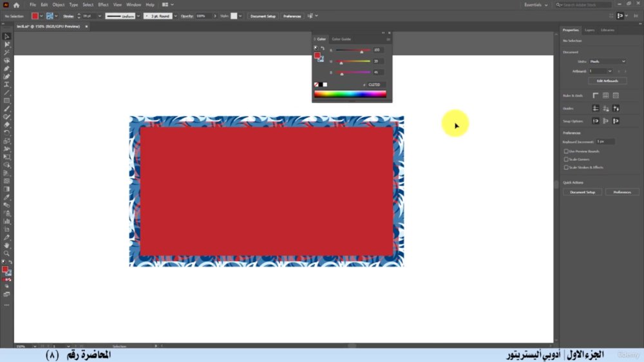Switch to the Color Guide tab
Viewport: 644px width, 362px height.
click(341, 39)
